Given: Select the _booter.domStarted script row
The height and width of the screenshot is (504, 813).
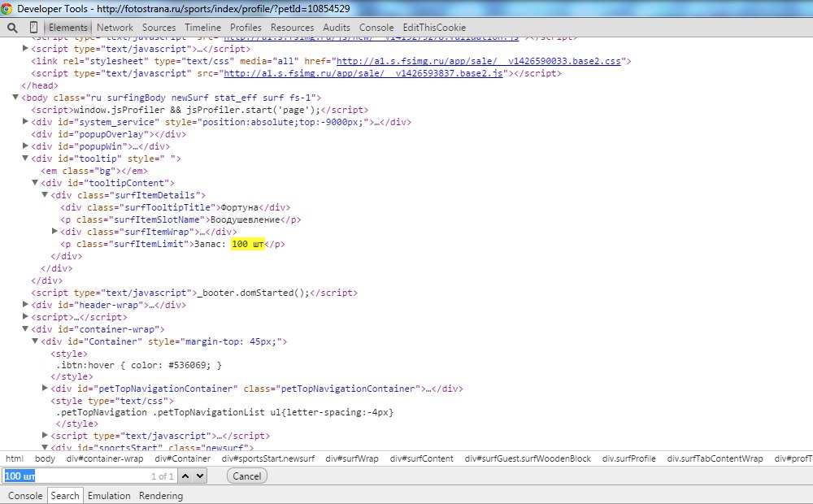Looking at the screenshot, I should 194,293.
